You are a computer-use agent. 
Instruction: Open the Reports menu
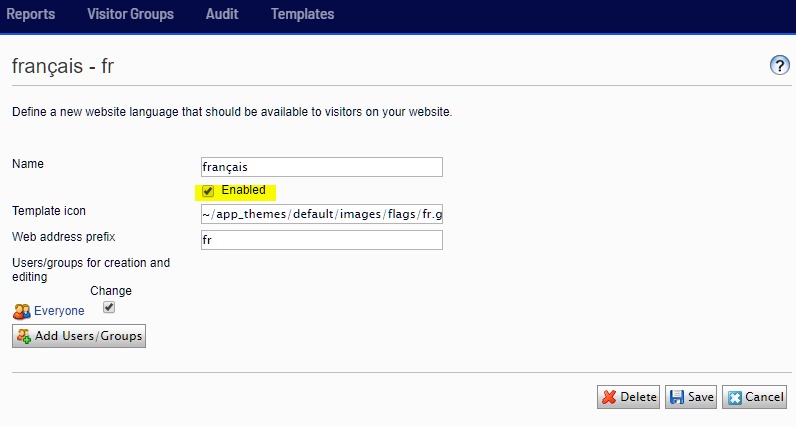[x=31, y=15]
